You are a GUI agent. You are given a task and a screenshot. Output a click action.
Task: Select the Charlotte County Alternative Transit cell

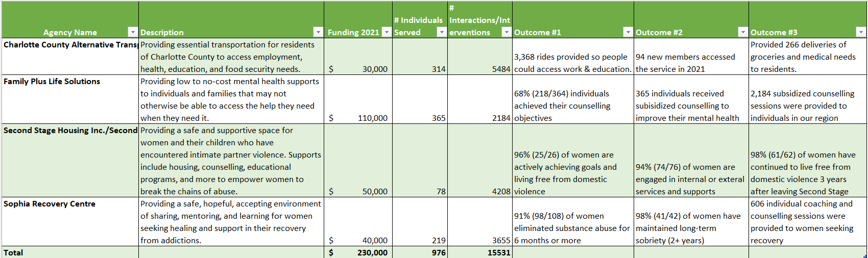[70, 57]
